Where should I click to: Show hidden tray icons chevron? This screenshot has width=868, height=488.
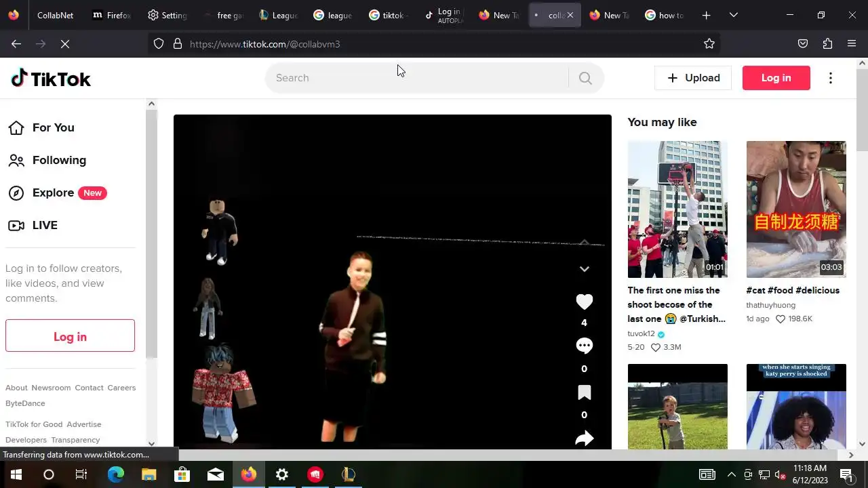(731, 474)
